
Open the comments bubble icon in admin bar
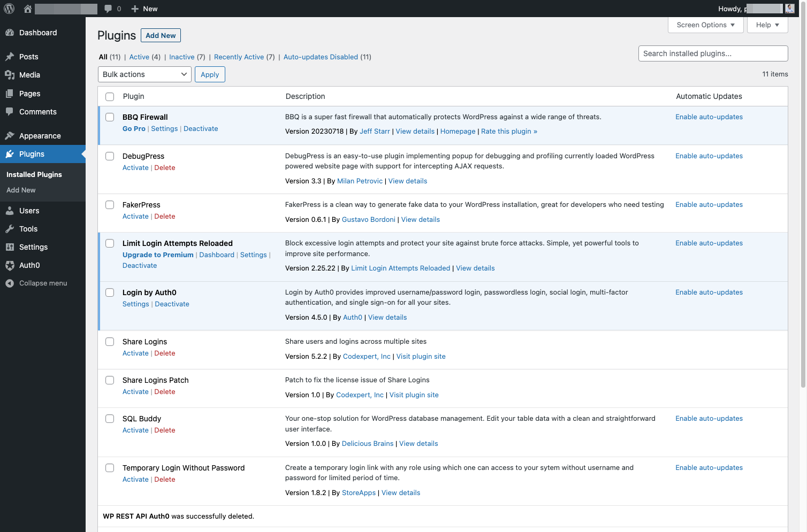pyautogui.click(x=108, y=9)
